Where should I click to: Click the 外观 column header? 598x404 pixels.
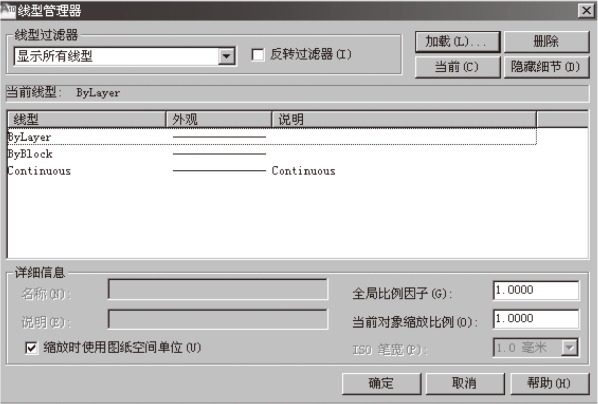219,119
